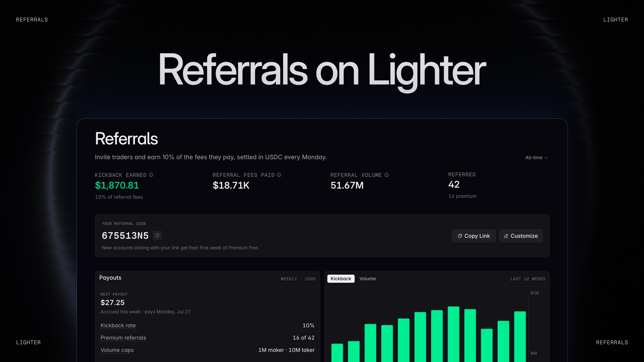
Task: Click the Referral Volume info icon
Action: pyautogui.click(x=387, y=175)
